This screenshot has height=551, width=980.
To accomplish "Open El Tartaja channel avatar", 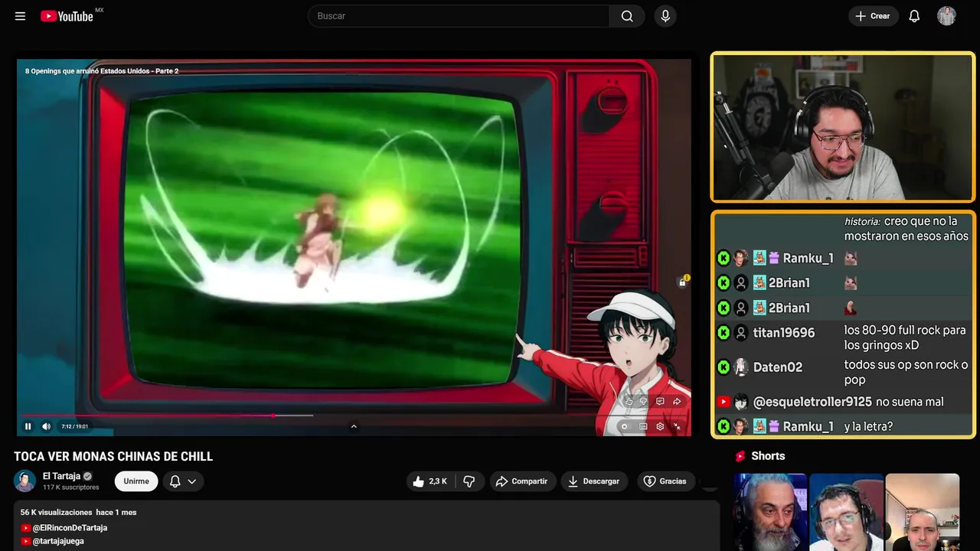I will (24, 481).
